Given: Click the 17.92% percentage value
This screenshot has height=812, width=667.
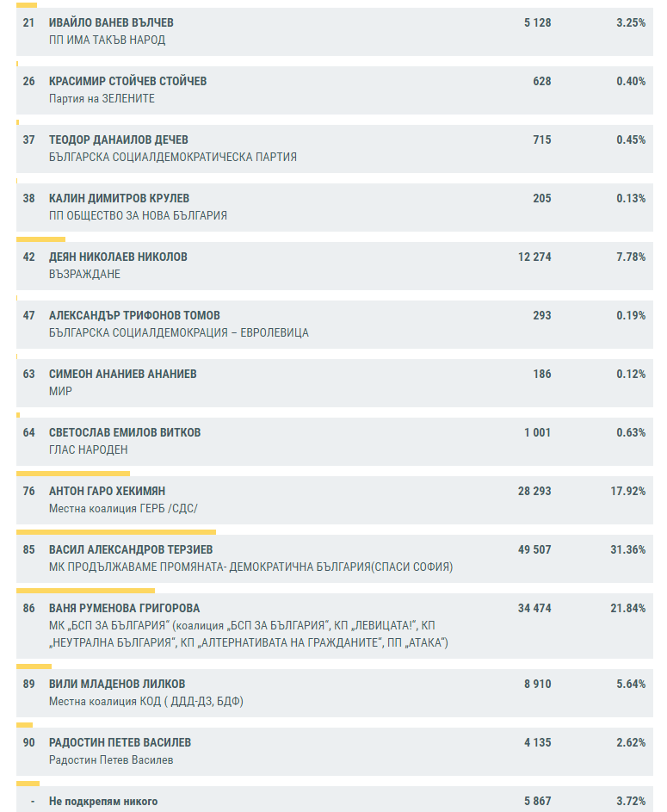Looking at the screenshot, I should click(x=627, y=491).
